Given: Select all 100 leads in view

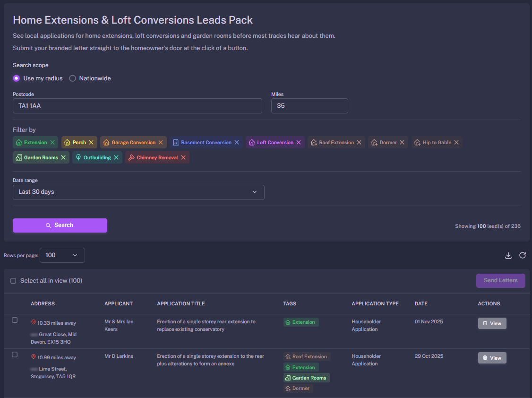Looking at the screenshot, I should pos(13,280).
